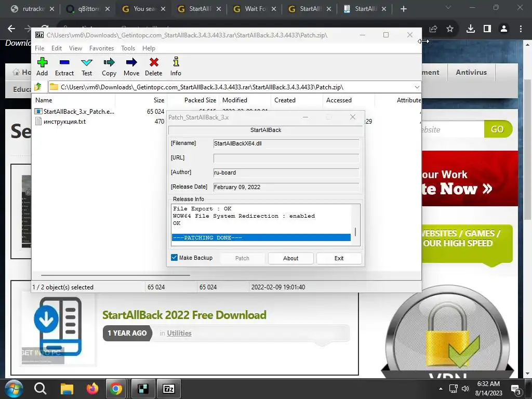The width and height of the screenshot is (532, 399).
Task: Open Windows Start button
Action: 14,389
